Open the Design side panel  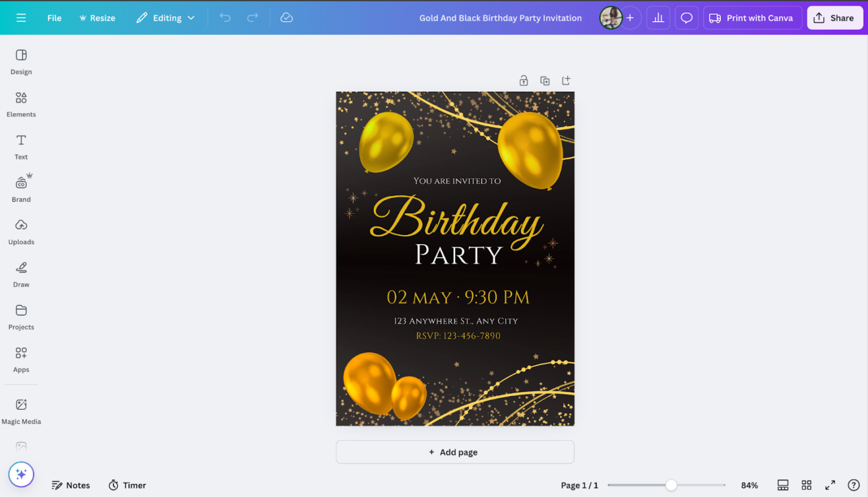[21, 62]
